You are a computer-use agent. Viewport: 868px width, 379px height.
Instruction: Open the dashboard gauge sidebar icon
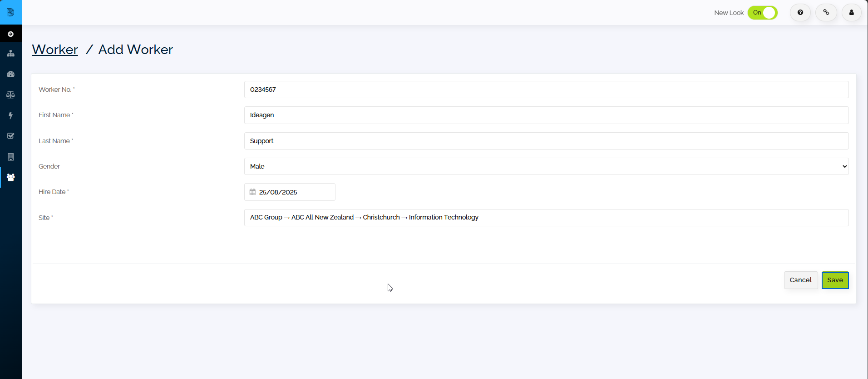pyautogui.click(x=10, y=74)
